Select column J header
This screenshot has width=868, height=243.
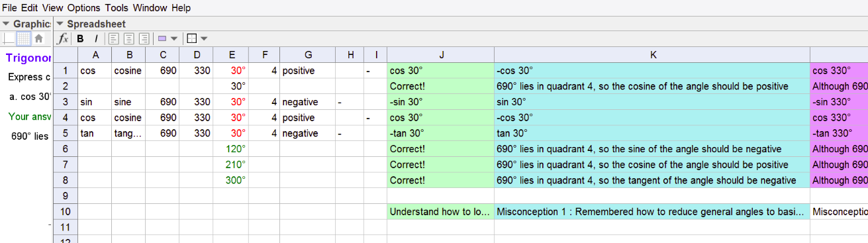click(440, 54)
